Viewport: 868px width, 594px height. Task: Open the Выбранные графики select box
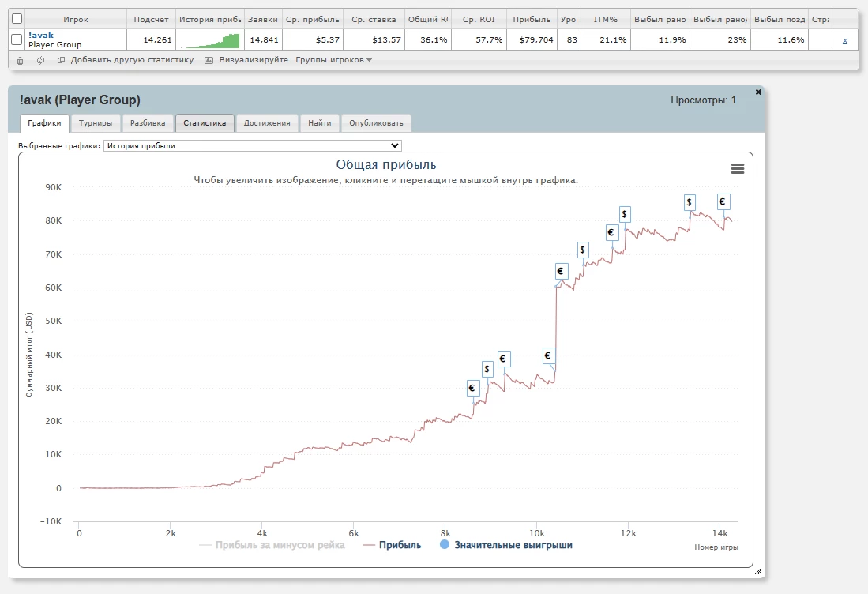tap(253, 146)
